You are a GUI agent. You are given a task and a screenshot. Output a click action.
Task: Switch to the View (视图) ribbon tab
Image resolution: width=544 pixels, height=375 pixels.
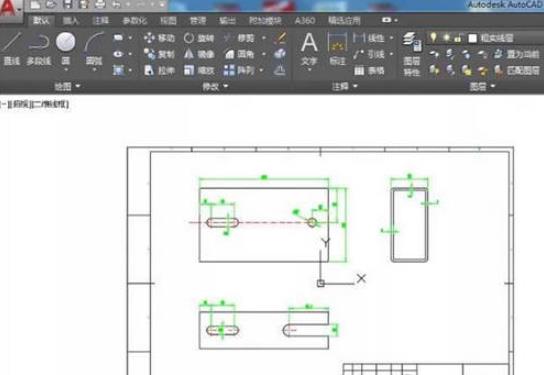(168, 20)
